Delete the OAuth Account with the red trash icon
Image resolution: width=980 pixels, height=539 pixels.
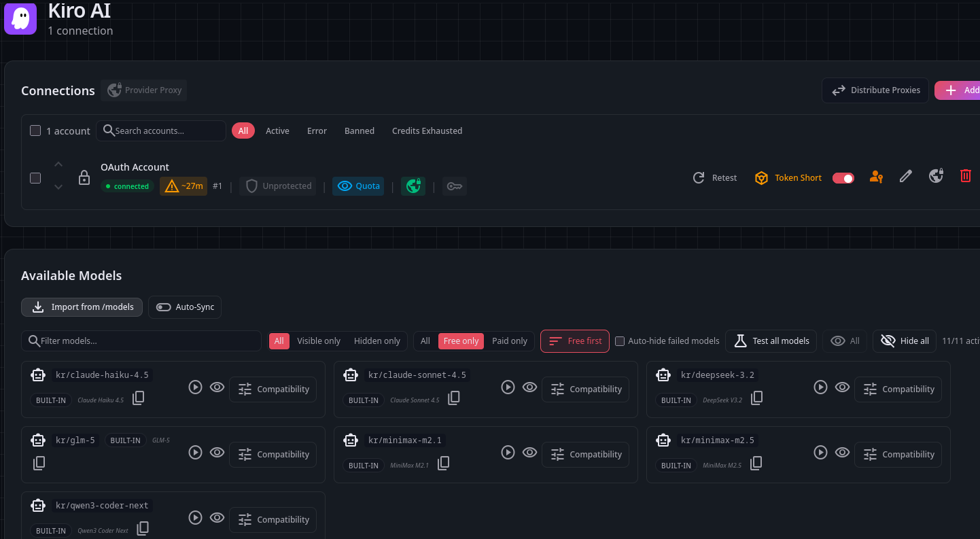965,176
